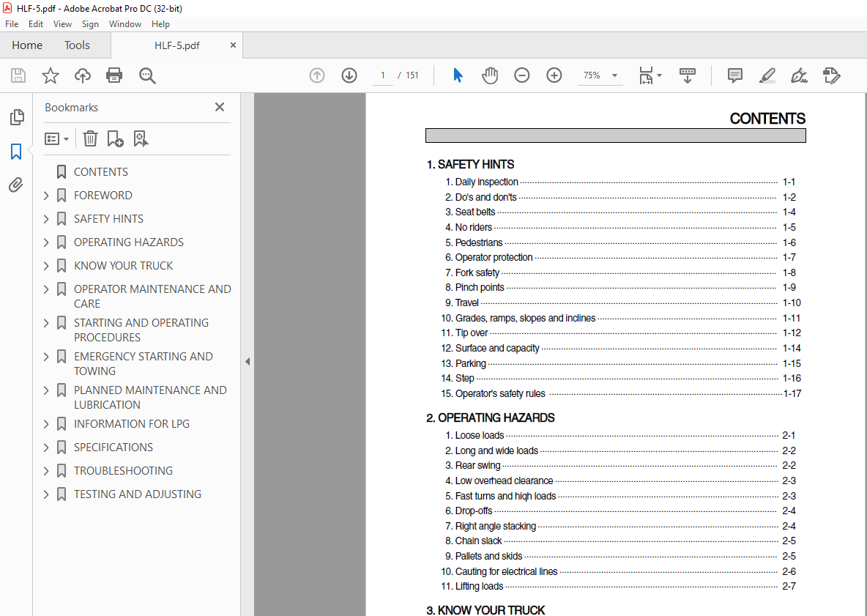This screenshot has height=616, width=867.
Task: Expand the TROUBLESHOOTING bookmark
Action: pos(46,470)
